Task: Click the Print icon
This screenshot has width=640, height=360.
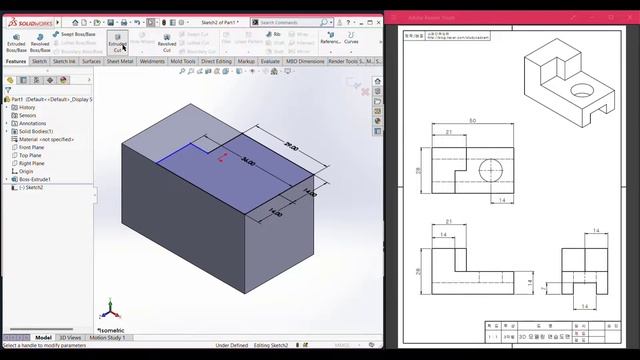Action: click(124, 22)
